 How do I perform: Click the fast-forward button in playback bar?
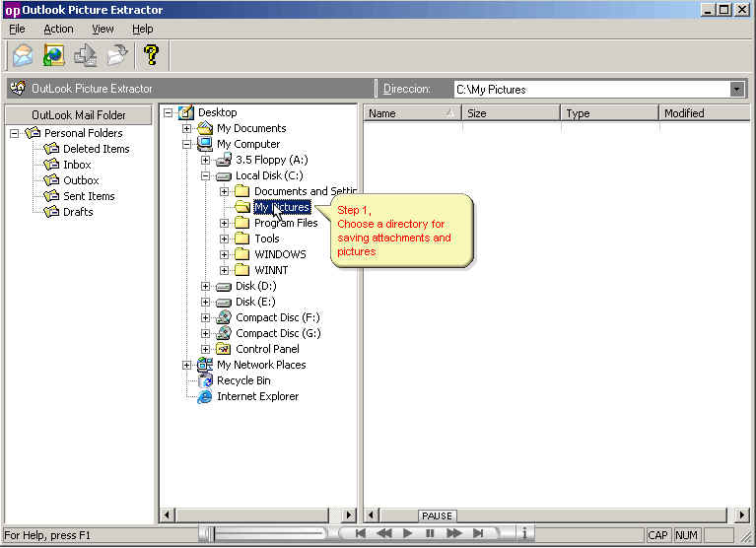[x=454, y=534]
